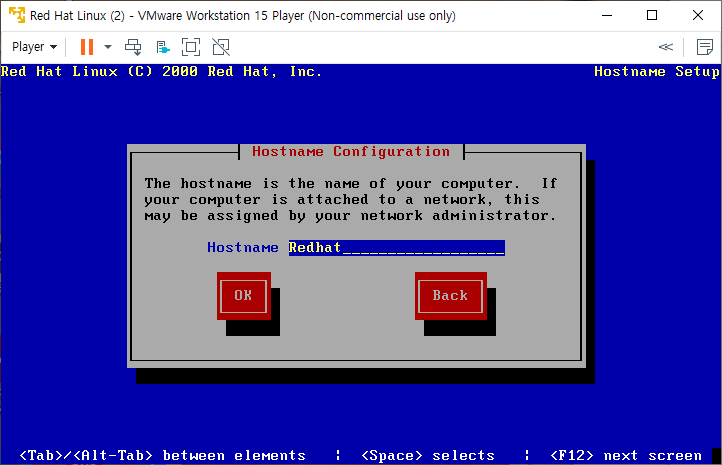Collapse the toolbar with double chevron
The image size is (722, 465).
coord(665,47)
